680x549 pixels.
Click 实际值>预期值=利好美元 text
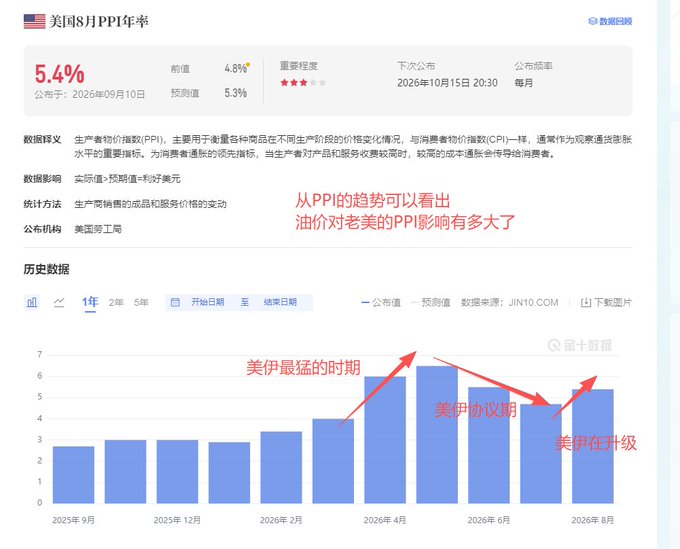127,179
